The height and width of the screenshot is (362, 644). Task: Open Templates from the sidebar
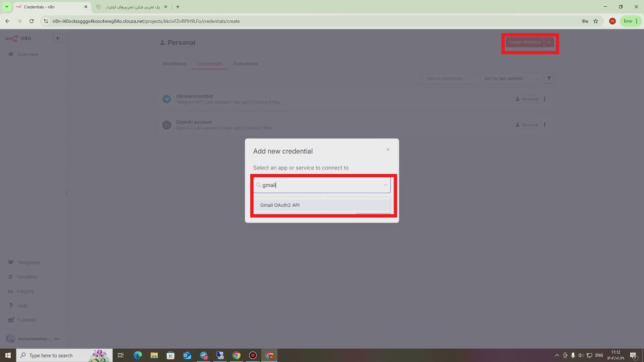click(29, 262)
